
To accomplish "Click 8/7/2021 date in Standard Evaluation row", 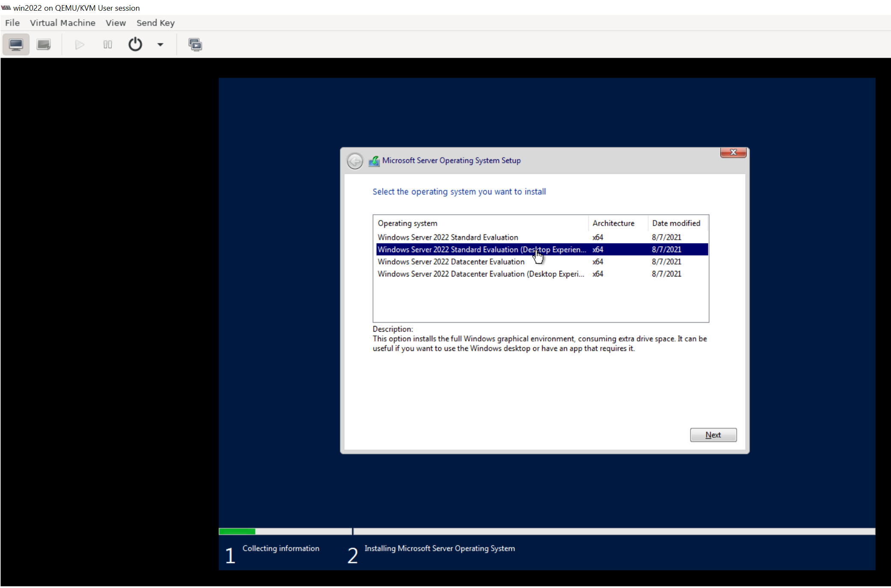I will (x=667, y=237).
